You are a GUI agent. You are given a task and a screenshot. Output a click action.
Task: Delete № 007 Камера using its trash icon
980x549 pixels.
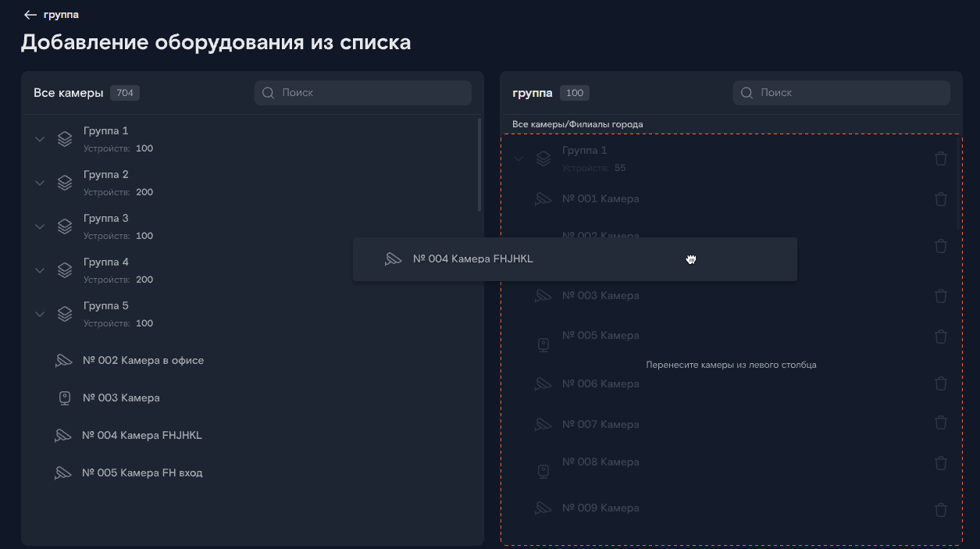pyautogui.click(x=941, y=422)
